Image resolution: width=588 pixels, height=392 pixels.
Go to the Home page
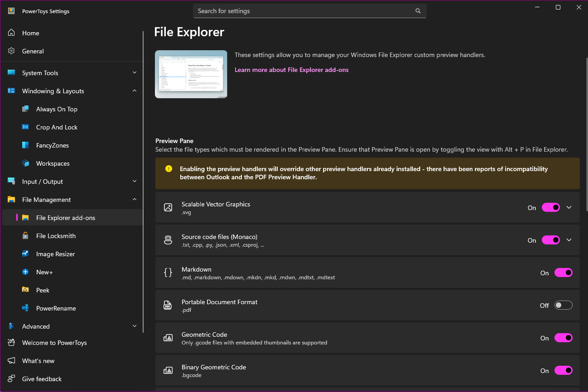click(x=72, y=33)
